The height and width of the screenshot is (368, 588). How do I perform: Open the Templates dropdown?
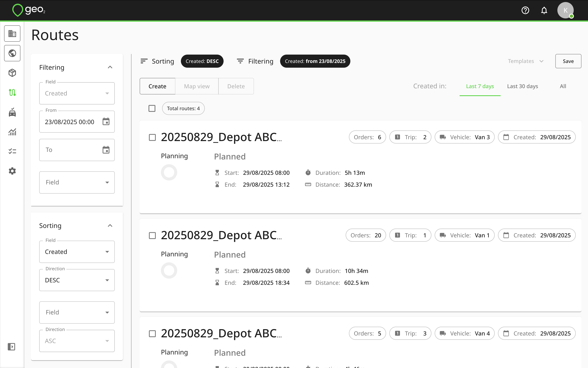point(526,61)
